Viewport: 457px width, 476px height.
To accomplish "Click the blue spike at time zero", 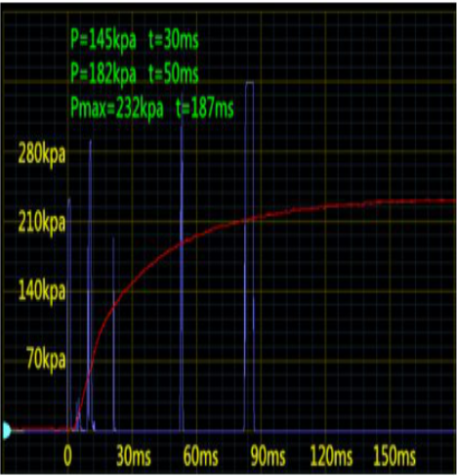I will [x=69, y=315].
